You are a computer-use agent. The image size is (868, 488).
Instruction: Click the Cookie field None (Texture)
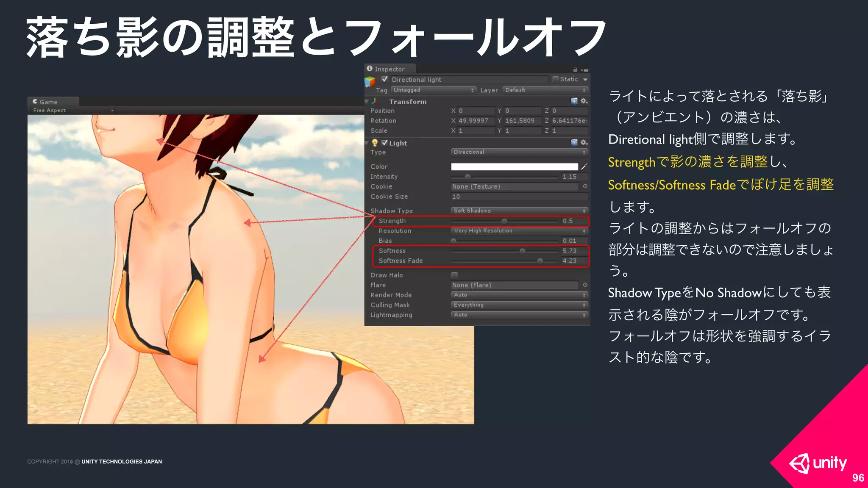pos(514,187)
